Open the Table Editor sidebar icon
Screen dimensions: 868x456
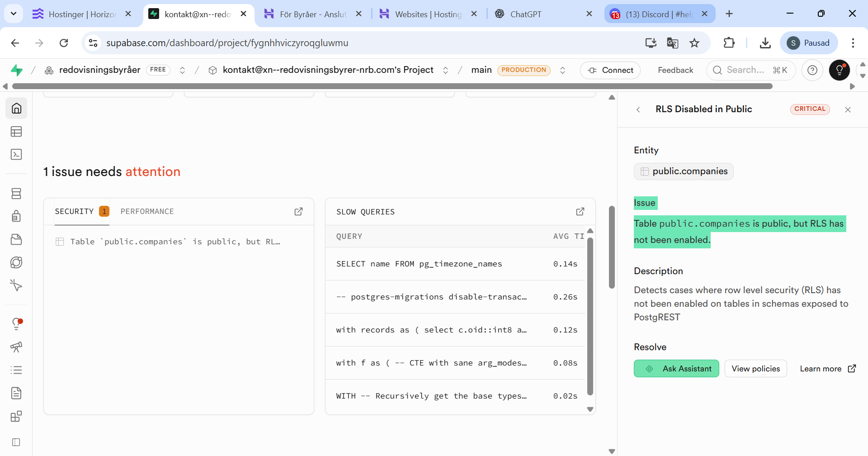16,132
